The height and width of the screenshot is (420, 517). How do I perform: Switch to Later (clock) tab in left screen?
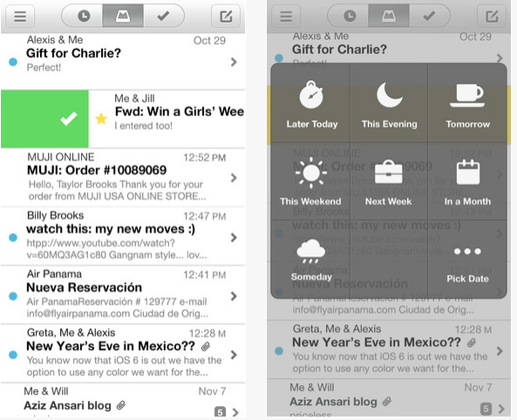click(83, 16)
